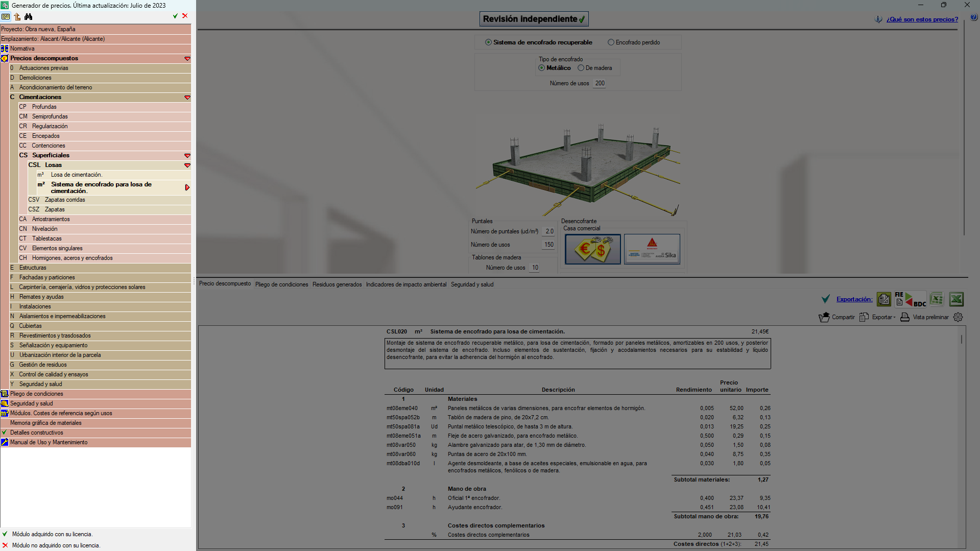Collapse the CSL Losas section
The image size is (980, 551).
point(187,165)
